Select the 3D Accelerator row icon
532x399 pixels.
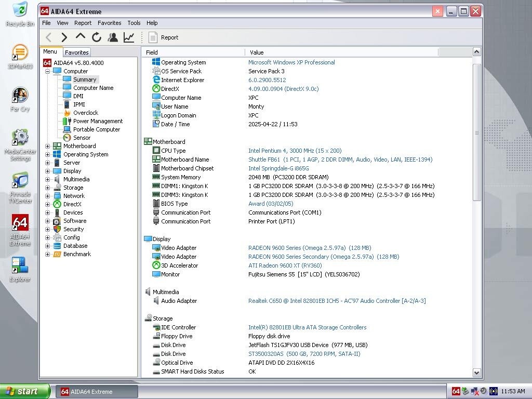click(x=156, y=265)
